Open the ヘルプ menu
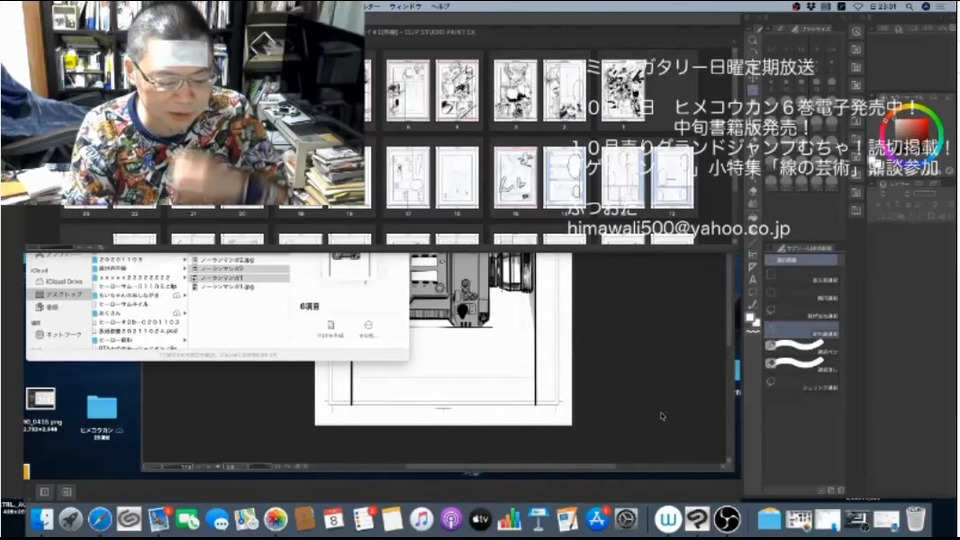Image resolution: width=960 pixels, height=540 pixels. click(x=440, y=6)
